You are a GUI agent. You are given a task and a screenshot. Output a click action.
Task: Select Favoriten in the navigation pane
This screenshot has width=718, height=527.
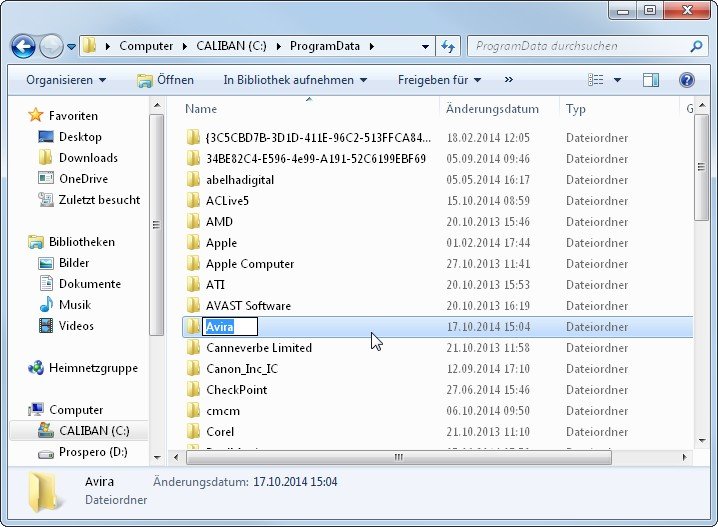pyautogui.click(x=73, y=115)
